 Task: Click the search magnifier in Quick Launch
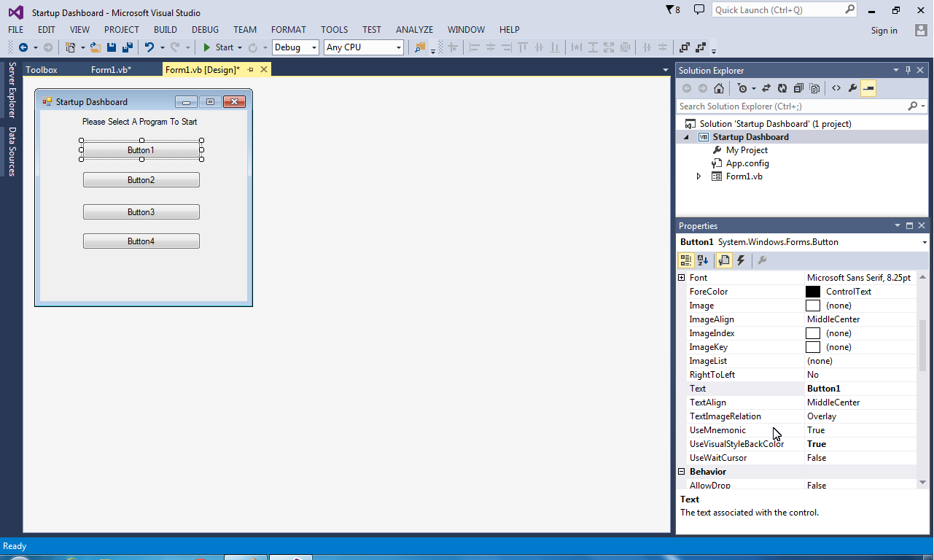click(x=849, y=9)
